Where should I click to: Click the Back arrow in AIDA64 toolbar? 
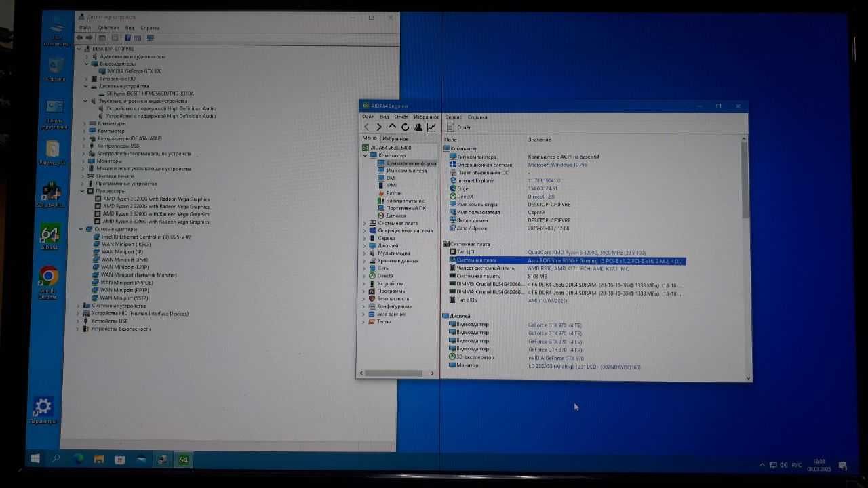click(367, 127)
